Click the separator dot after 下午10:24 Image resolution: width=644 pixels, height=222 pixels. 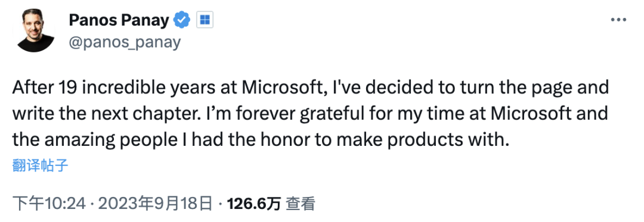[91, 204]
